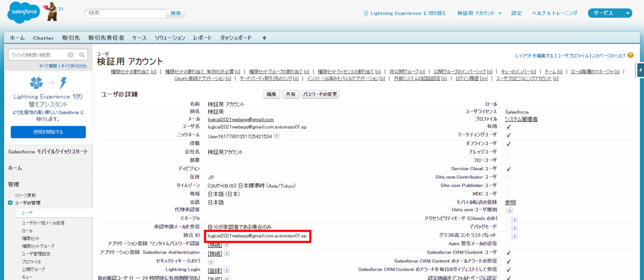644x280 pixels.
Task: Select ユーザの一括メール送信 in sidebar
Action: click(x=43, y=223)
